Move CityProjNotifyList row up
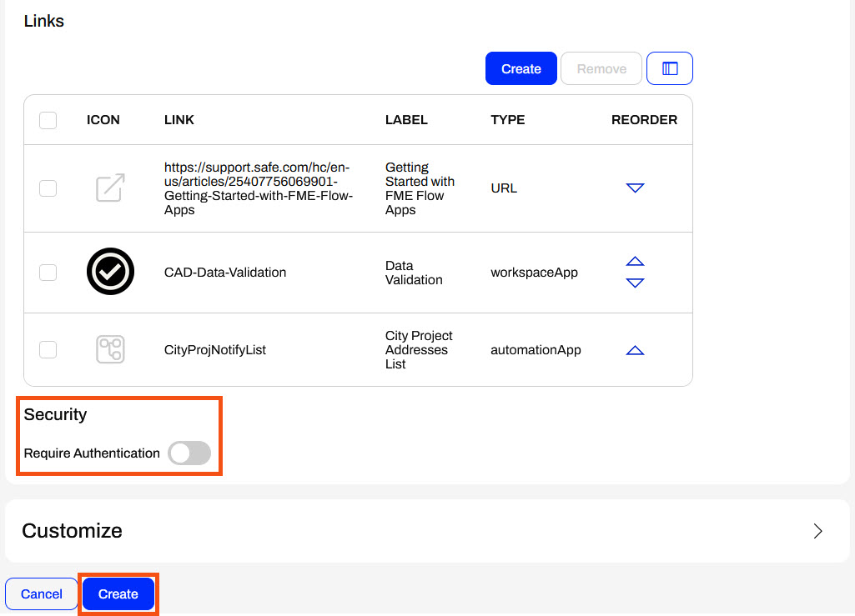 click(x=635, y=350)
